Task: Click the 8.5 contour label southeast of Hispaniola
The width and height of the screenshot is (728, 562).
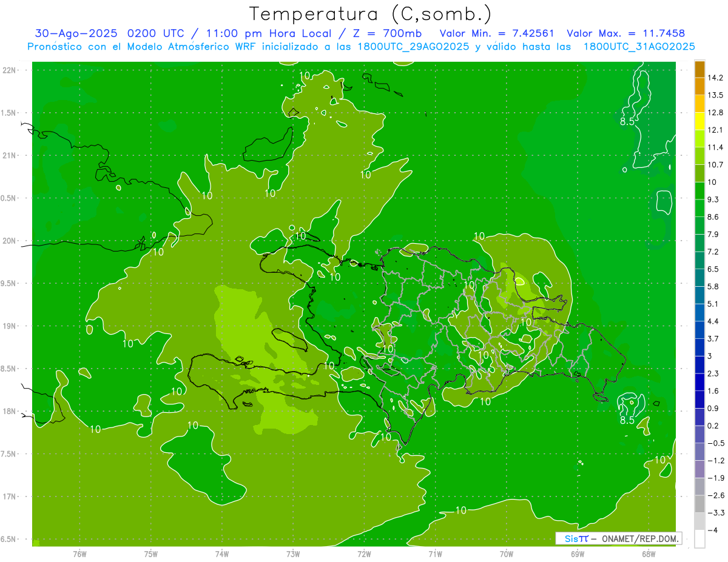Action: (x=627, y=420)
